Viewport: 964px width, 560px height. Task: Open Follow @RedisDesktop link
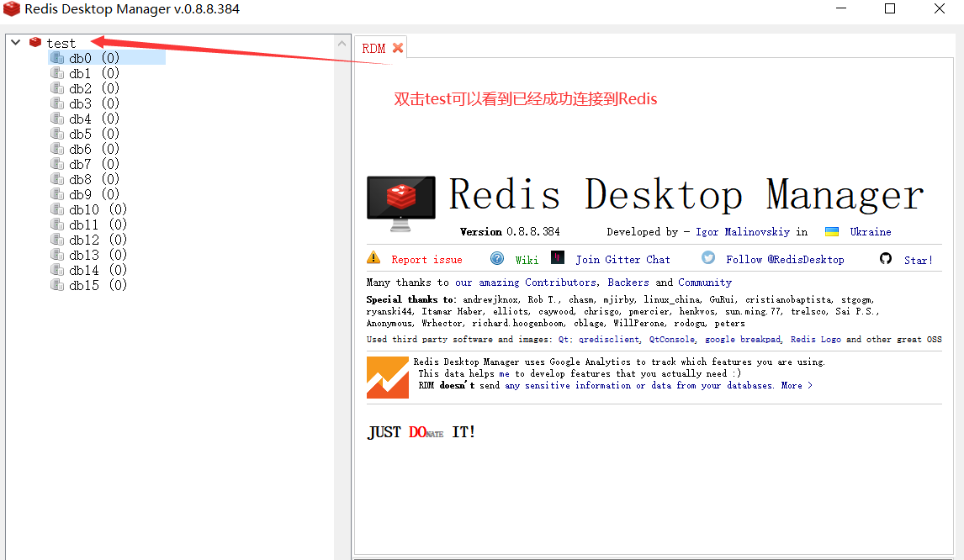(785, 260)
